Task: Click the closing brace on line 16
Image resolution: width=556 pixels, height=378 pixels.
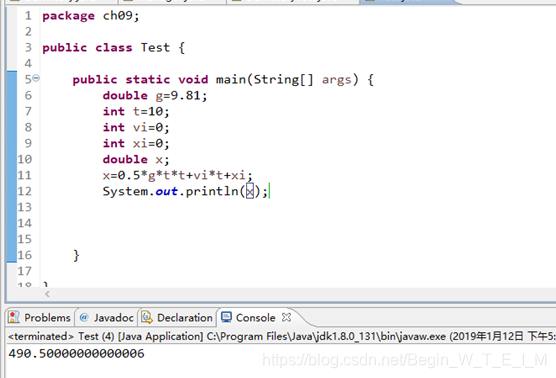Action: tap(76, 255)
